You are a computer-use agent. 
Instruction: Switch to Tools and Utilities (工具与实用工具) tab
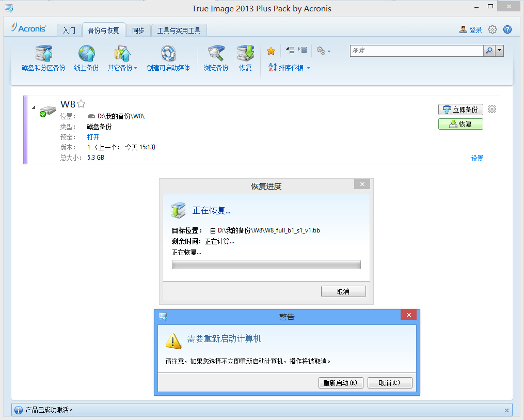179,30
